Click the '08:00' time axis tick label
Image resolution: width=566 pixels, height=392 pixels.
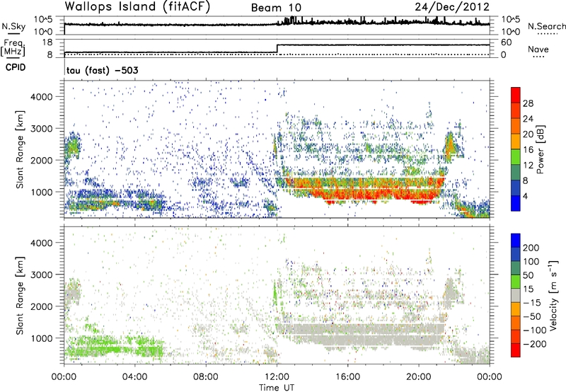(x=206, y=377)
